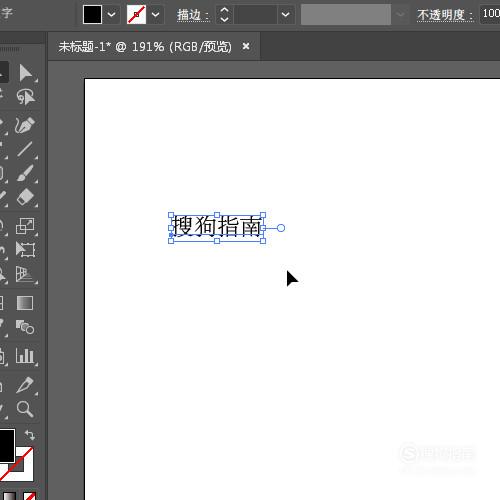500x500 pixels.
Task: Click the 不透明度 opacity label
Action: [x=445, y=15]
